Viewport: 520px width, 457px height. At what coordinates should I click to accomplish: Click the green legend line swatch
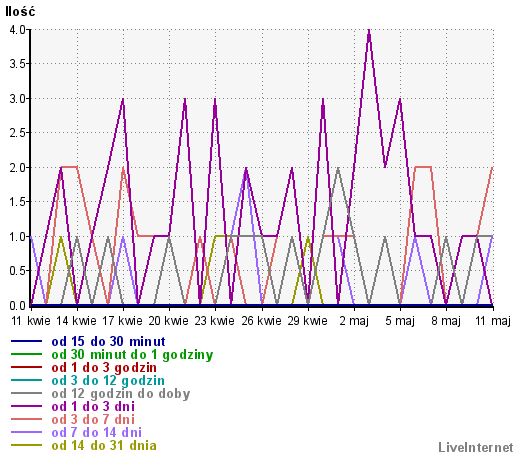pos(26,354)
